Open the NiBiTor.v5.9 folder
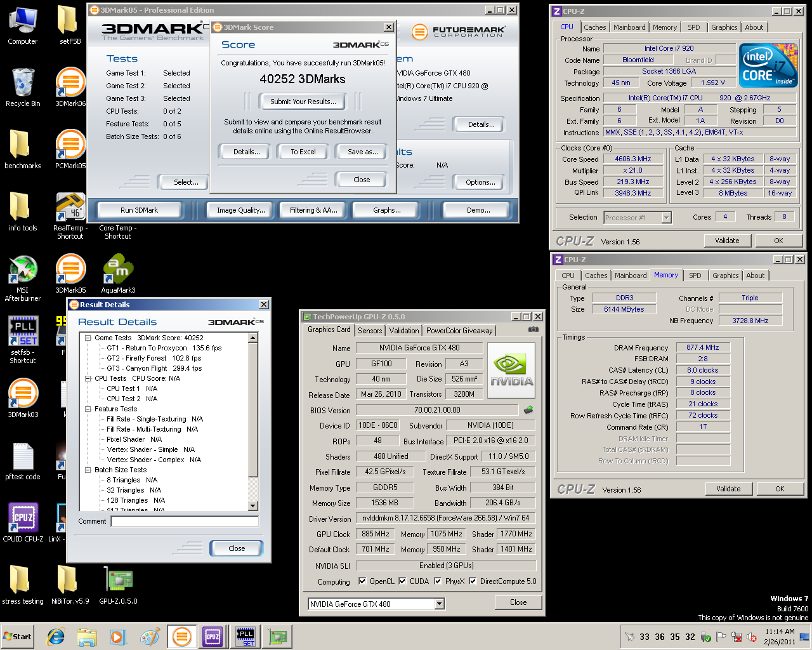The image size is (812, 650). [x=70, y=585]
